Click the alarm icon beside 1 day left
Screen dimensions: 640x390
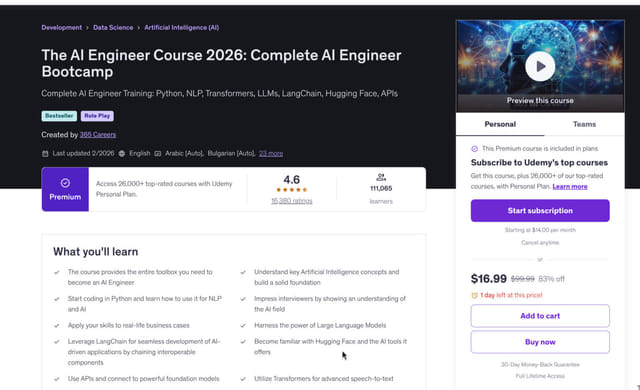pyautogui.click(x=474, y=295)
